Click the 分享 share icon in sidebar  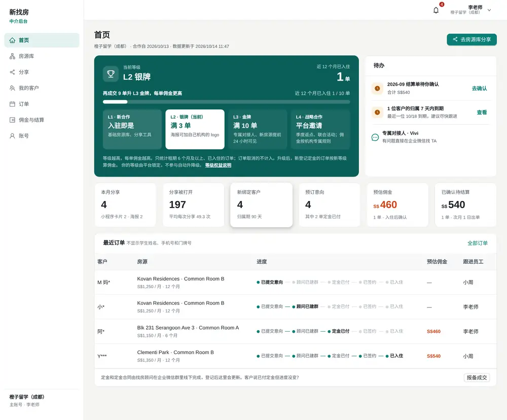12,72
